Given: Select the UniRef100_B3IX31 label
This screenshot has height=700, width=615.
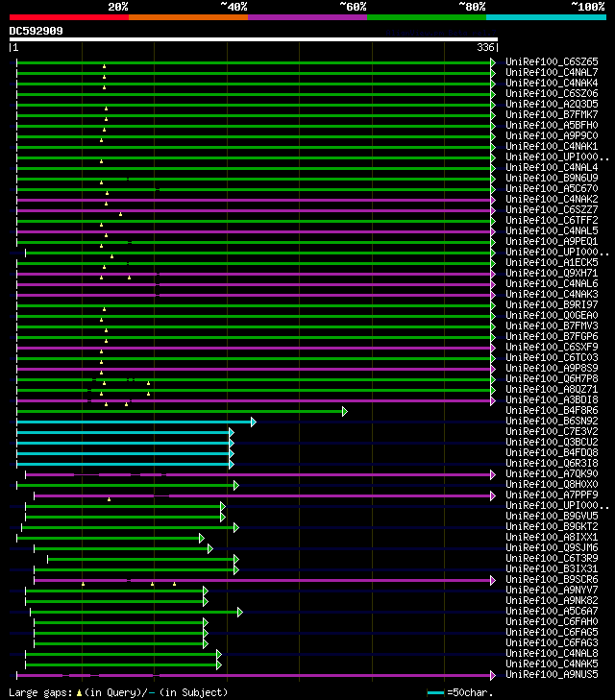Looking at the screenshot, I should point(552,568).
